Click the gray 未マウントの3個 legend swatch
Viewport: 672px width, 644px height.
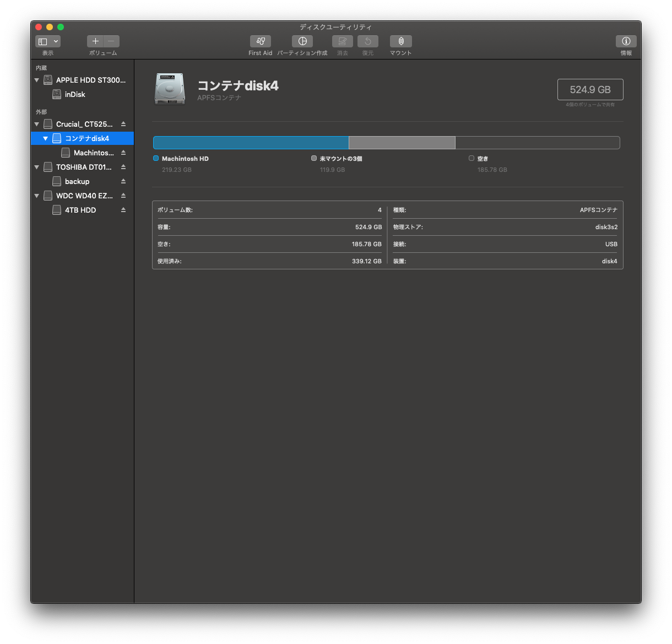click(x=314, y=158)
